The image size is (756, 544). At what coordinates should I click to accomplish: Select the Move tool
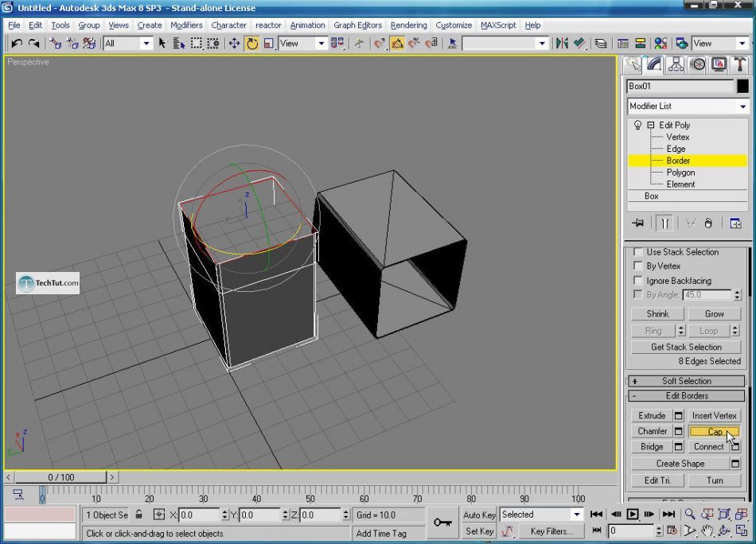pyautogui.click(x=234, y=44)
